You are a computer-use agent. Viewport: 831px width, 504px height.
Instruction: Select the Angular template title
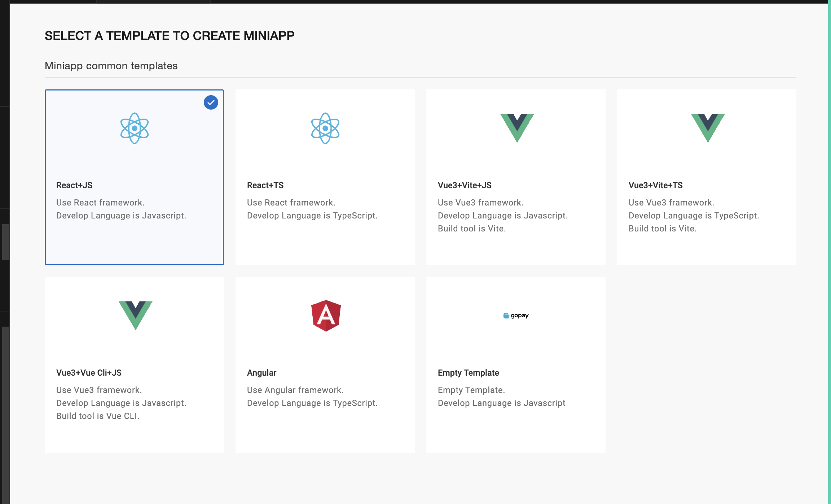[262, 373]
